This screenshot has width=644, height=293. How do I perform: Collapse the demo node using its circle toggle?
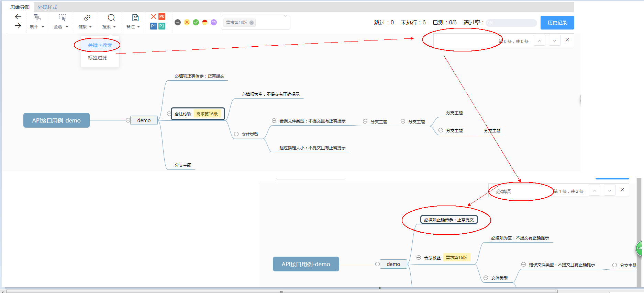(x=128, y=120)
